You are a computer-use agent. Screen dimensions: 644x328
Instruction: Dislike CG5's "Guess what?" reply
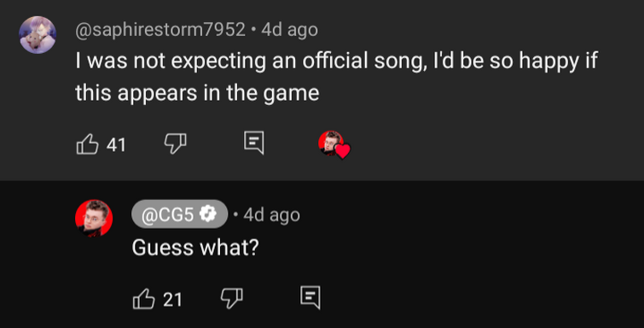(x=232, y=299)
